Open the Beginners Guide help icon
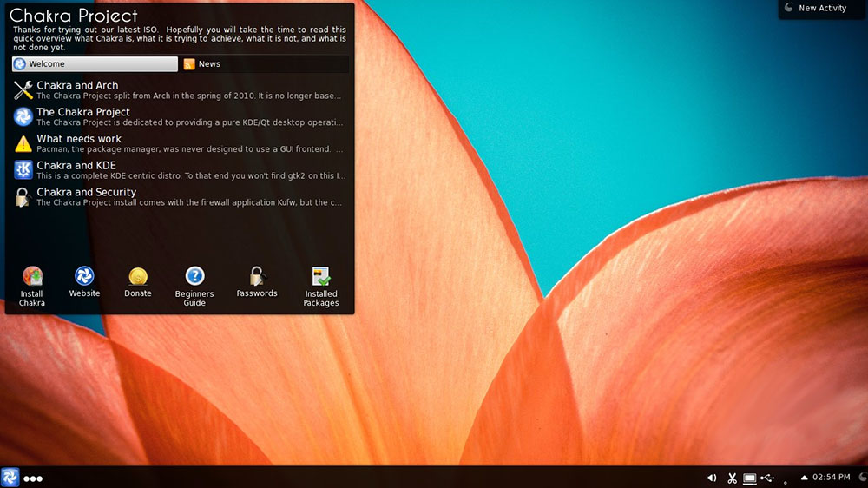This screenshot has width=868, height=488. [x=194, y=287]
